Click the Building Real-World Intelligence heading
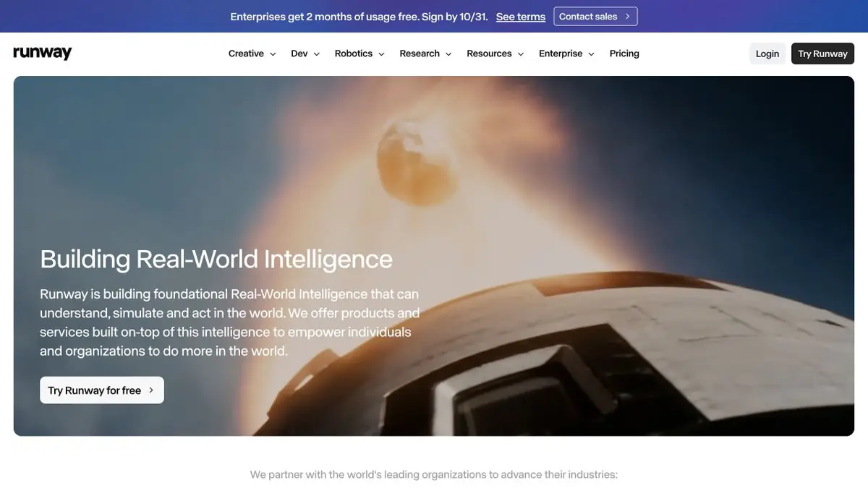 [x=216, y=259]
